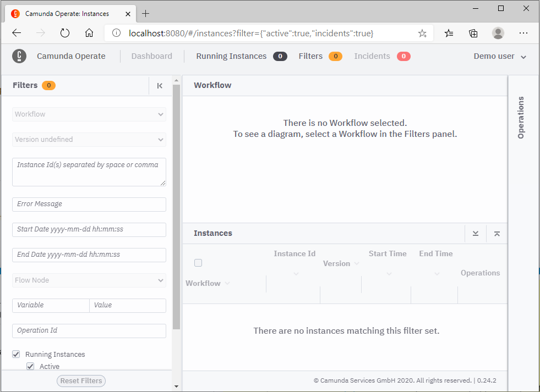The height and width of the screenshot is (392, 540).
Task: Expand Instances panel up arrow icon
Action: point(497,234)
